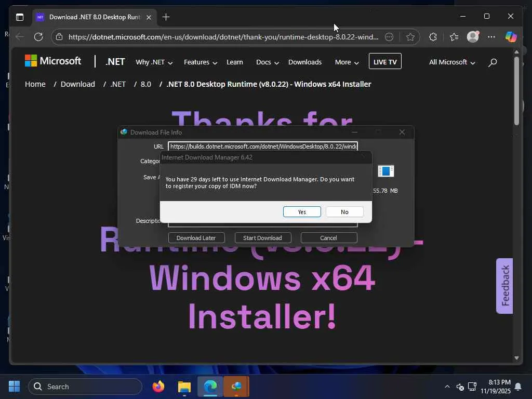Image resolution: width=532 pixels, height=399 pixels.
Task: Click the .NET brand link
Action: pos(115,62)
